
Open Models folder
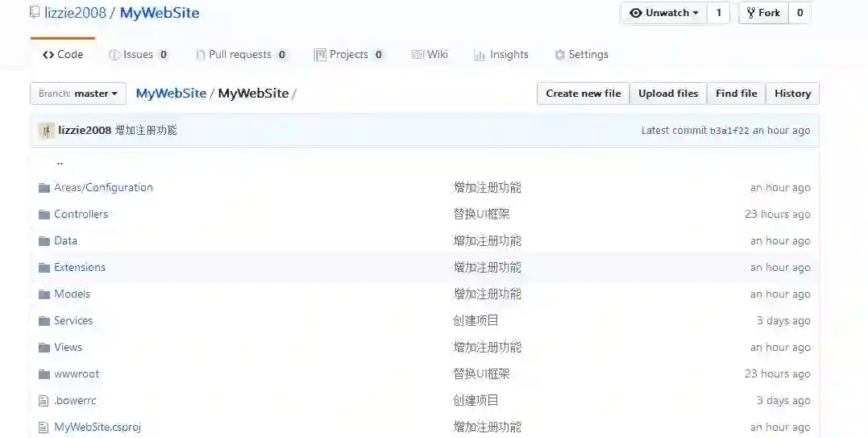click(x=72, y=294)
